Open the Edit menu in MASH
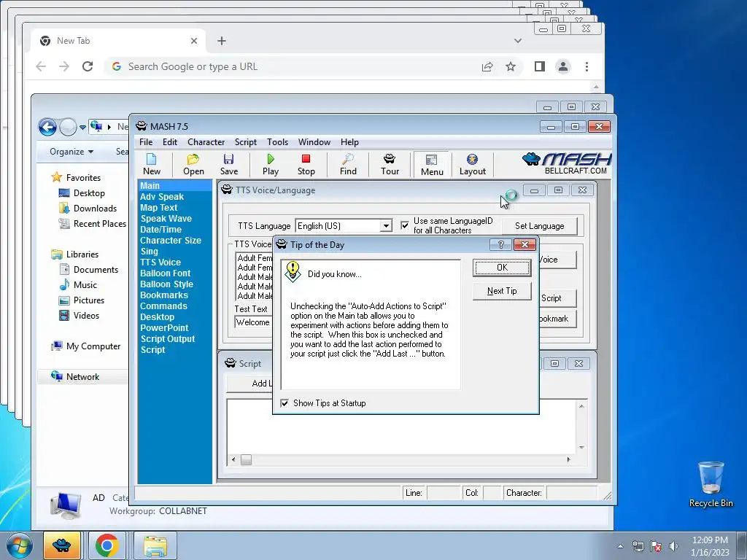The width and height of the screenshot is (747, 560). pyautogui.click(x=169, y=142)
